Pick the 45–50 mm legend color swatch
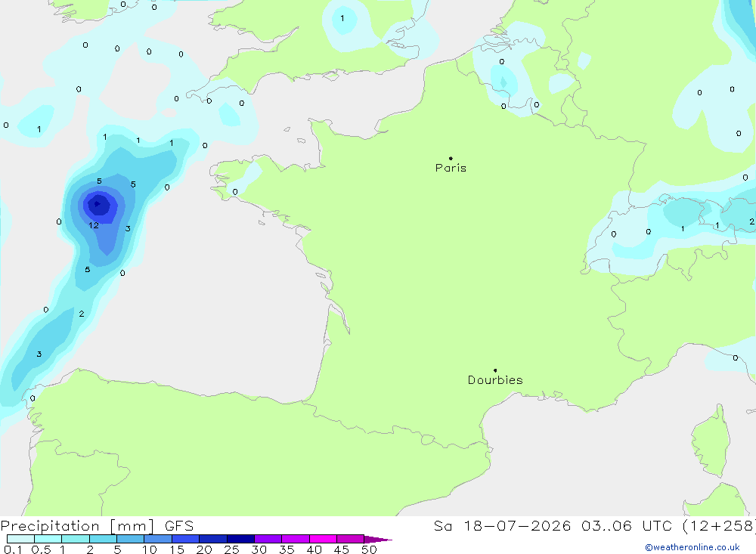This screenshot has height=554, width=756. pyautogui.click(x=351, y=539)
